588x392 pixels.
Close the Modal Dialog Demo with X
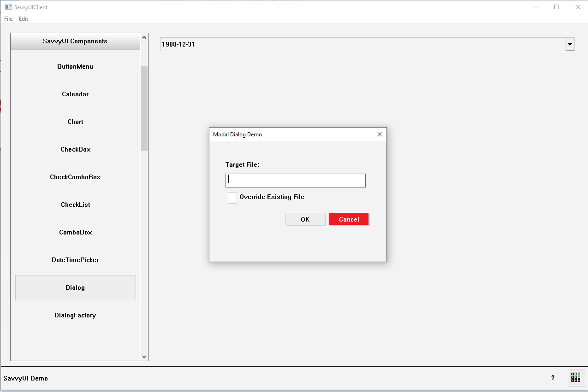(x=380, y=134)
